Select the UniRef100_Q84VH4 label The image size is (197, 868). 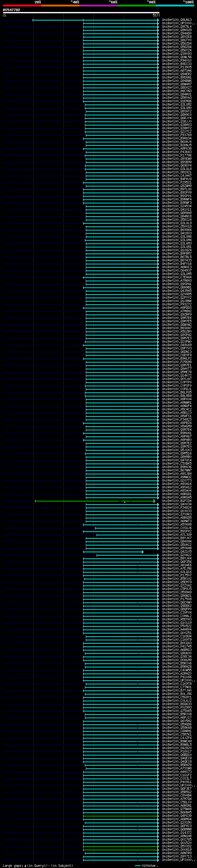coord(176,541)
